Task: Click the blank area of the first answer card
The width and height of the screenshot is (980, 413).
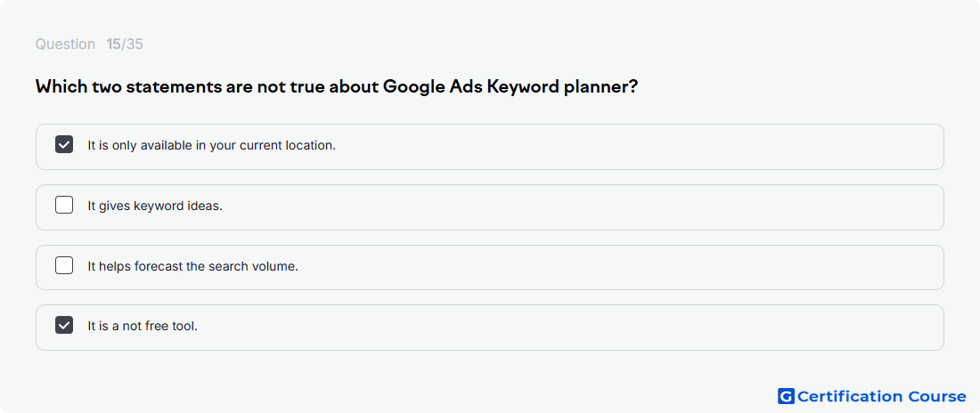Action: coord(625,147)
